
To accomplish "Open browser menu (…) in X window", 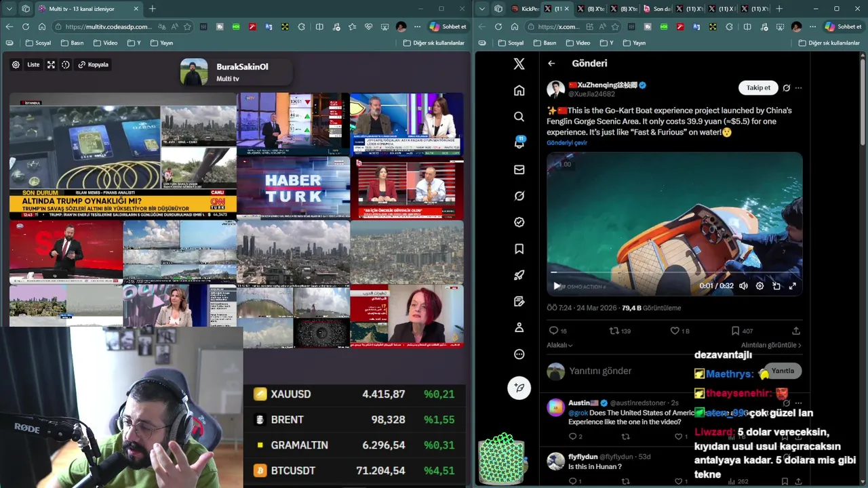I will point(812,26).
